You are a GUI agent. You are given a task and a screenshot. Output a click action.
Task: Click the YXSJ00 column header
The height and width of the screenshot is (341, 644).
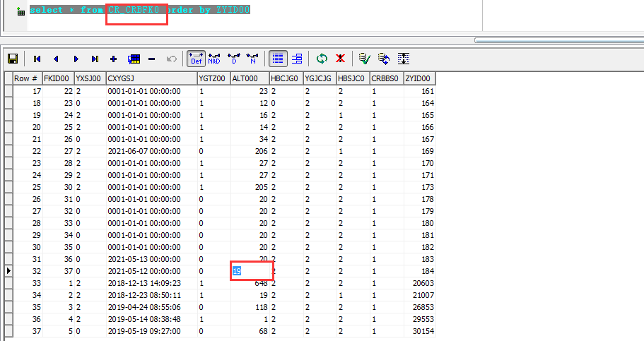coord(90,78)
